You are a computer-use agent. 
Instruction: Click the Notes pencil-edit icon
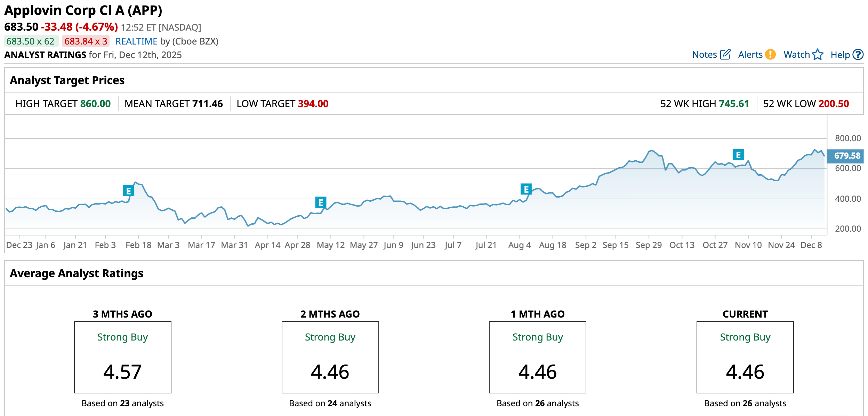click(x=725, y=55)
